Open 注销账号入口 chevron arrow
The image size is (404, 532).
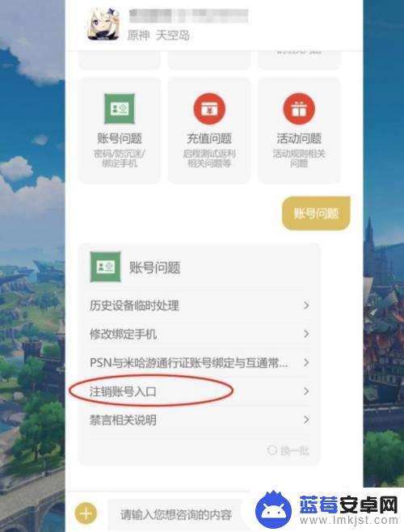point(306,391)
